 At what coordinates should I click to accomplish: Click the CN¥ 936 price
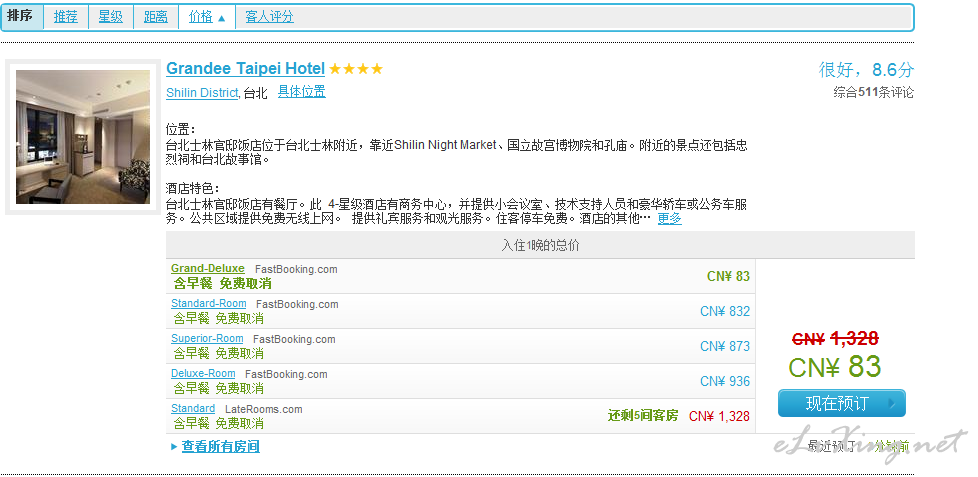[x=725, y=381]
